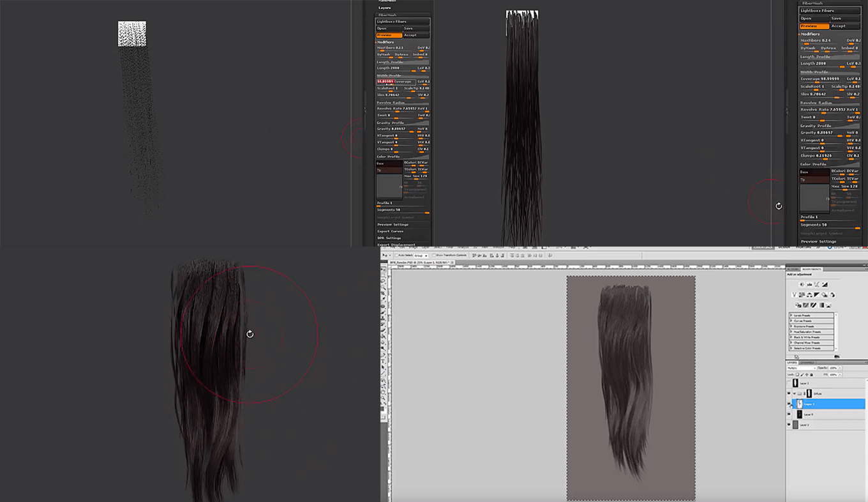
Task: Click Lock image pixels brush icon
Action: pyautogui.click(x=802, y=375)
